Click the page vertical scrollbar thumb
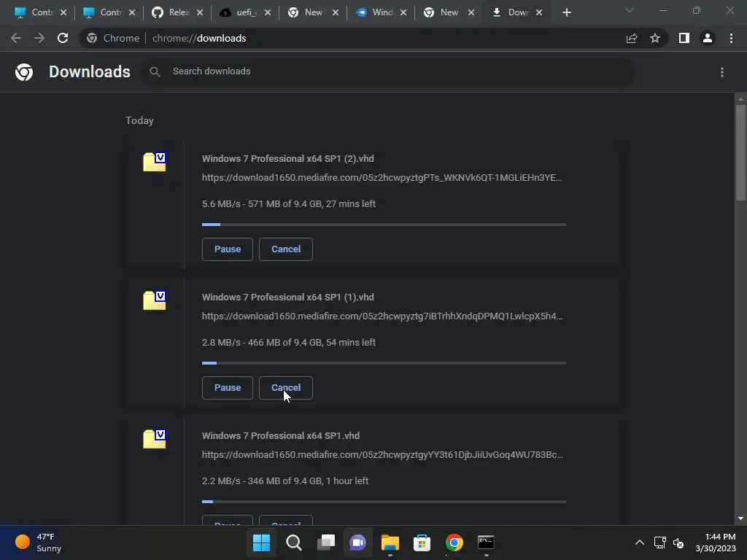747x560 pixels. tap(740, 152)
